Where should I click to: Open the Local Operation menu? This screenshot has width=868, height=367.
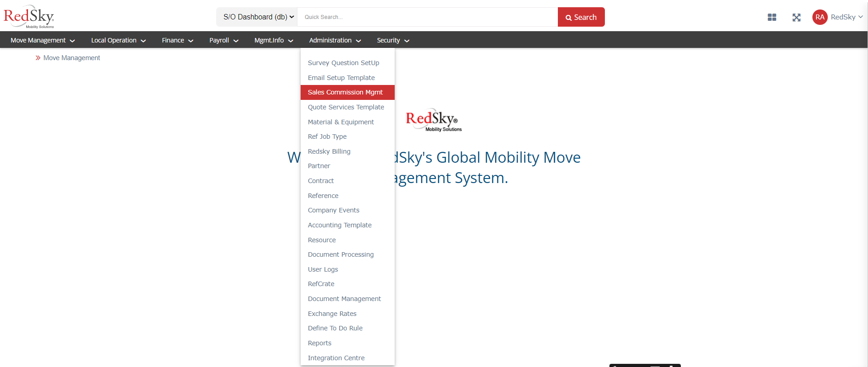tap(118, 40)
